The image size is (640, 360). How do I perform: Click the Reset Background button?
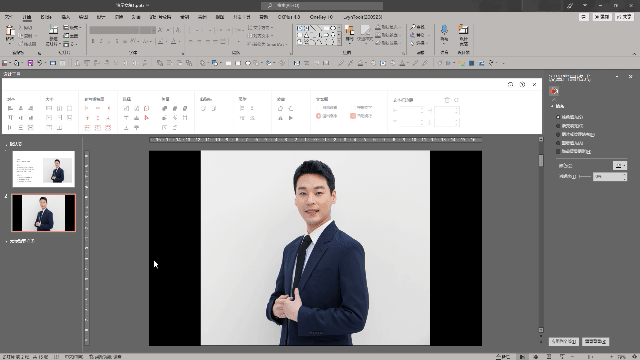[596, 341]
